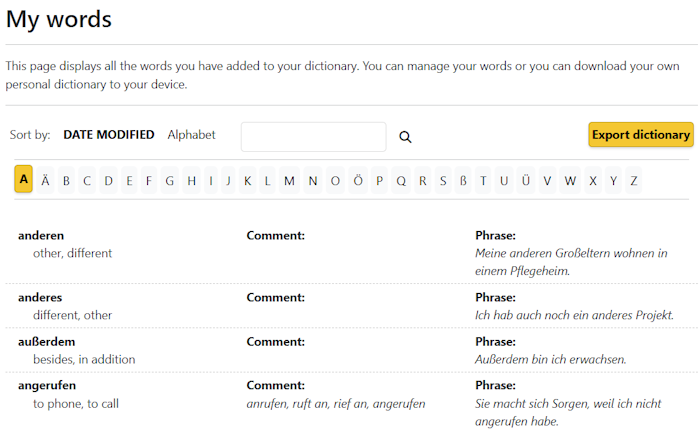Screen dimensions: 700x431
Task: Click the Export dictionary button
Action: point(640,135)
